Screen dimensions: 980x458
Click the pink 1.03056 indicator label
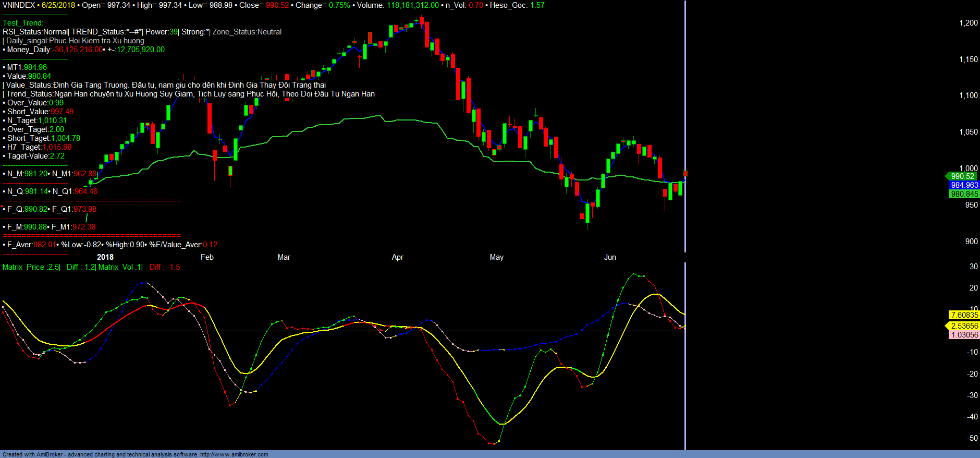coord(964,335)
